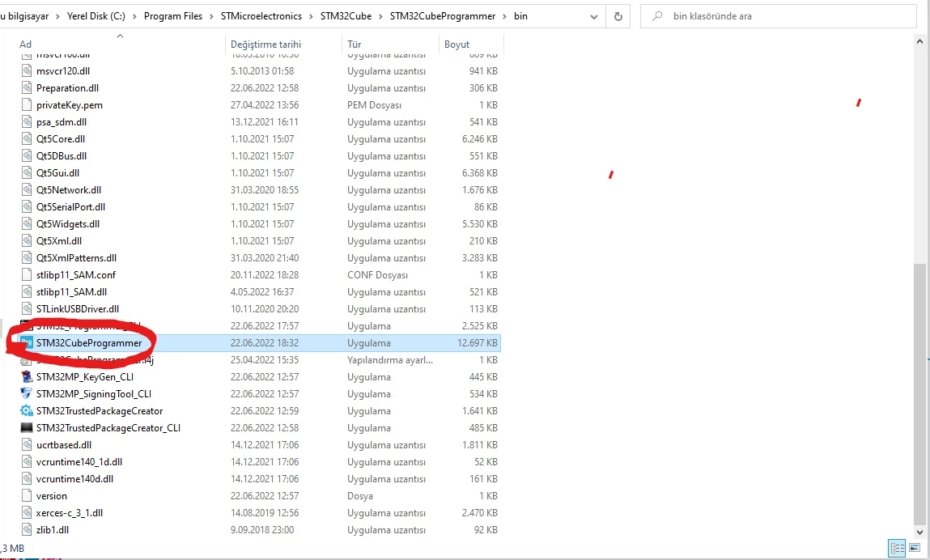Select the Qt5DBus.dll file icon
Image resolution: width=930 pixels, height=560 pixels.
(x=26, y=156)
